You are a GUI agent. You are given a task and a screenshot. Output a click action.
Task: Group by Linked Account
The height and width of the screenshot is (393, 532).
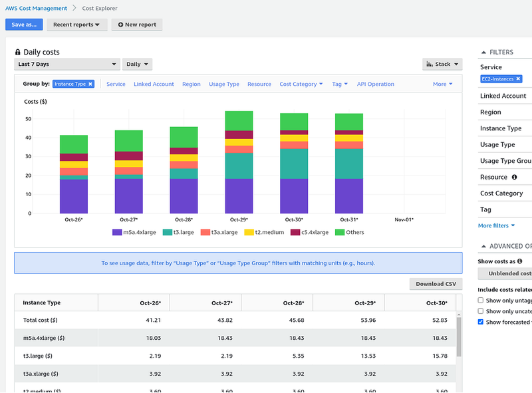click(x=154, y=84)
